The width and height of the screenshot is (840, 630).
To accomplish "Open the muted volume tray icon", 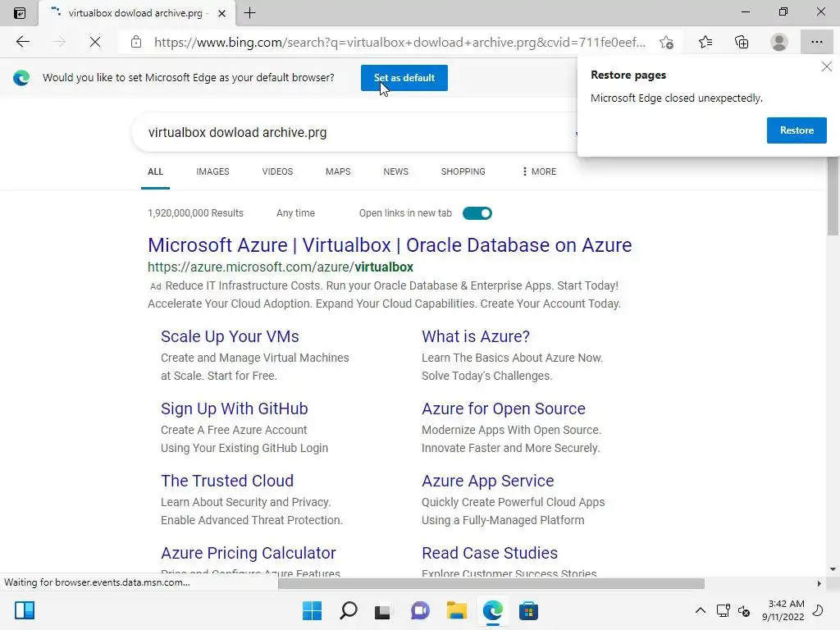I will (744, 610).
